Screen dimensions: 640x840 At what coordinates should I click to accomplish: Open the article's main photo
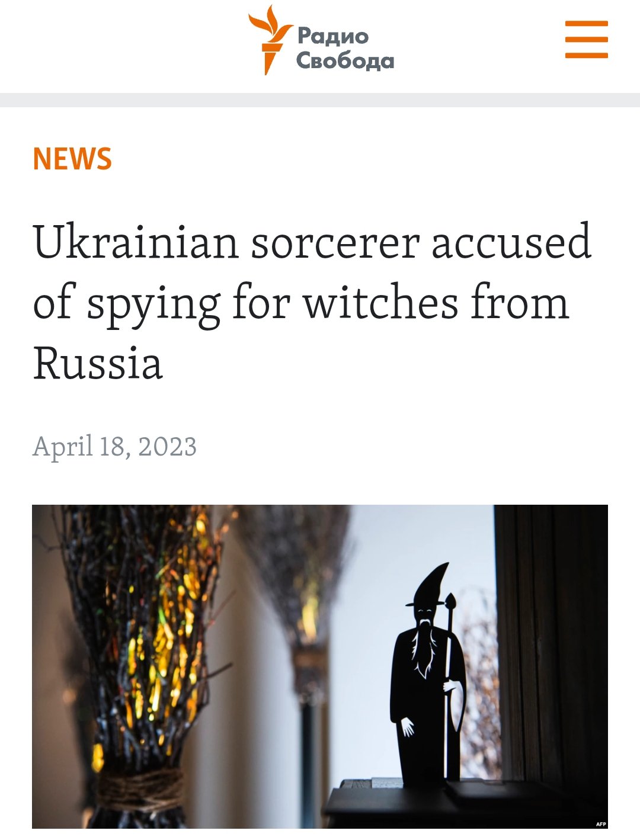(x=320, y=666)
